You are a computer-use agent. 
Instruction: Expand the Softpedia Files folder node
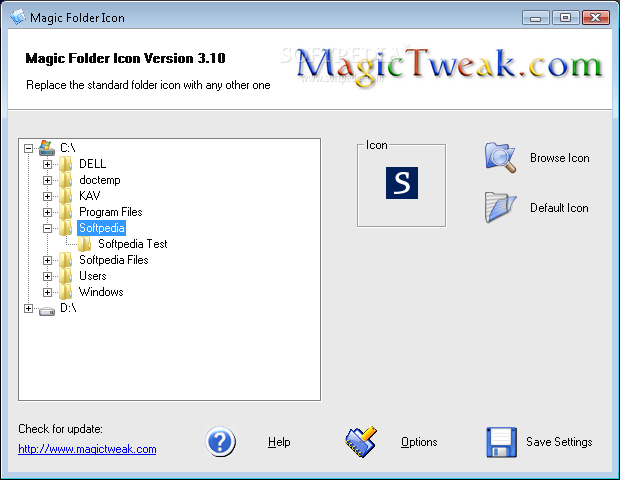[x=47, y=260]
